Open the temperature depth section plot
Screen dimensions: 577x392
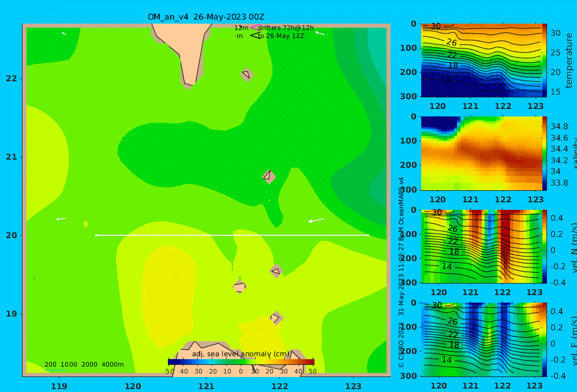[x=481, y=61]
